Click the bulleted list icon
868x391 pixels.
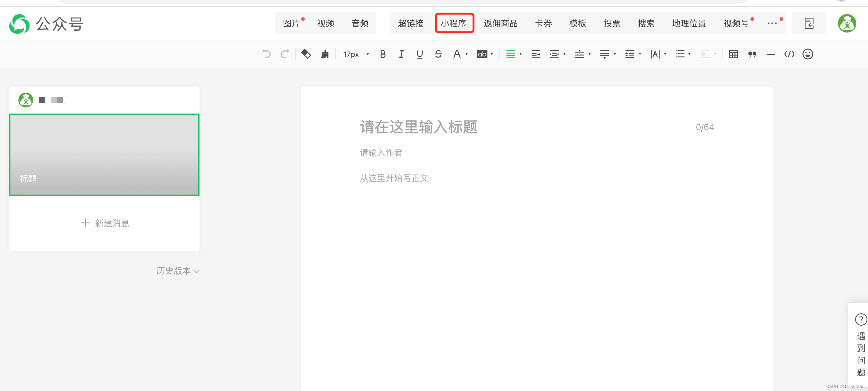pyautogui.click(x=680, y=54)
